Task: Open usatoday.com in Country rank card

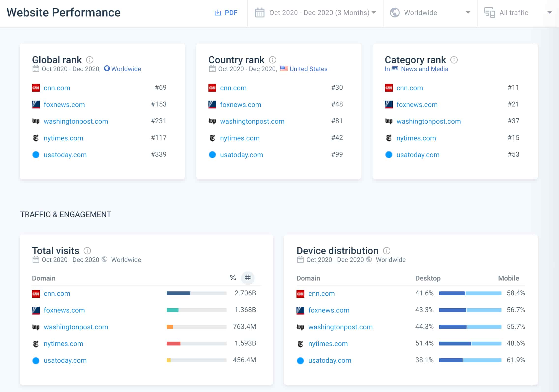Action: [x=242, y=155]
